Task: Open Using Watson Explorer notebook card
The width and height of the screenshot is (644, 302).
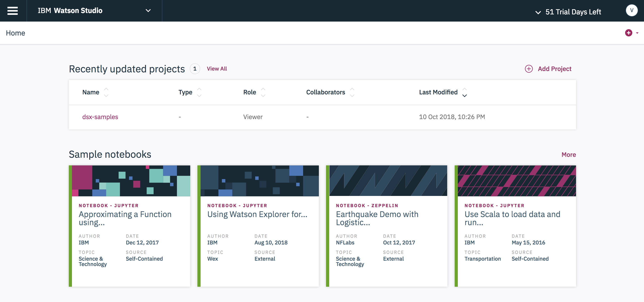Action: (x=257, y=214)
